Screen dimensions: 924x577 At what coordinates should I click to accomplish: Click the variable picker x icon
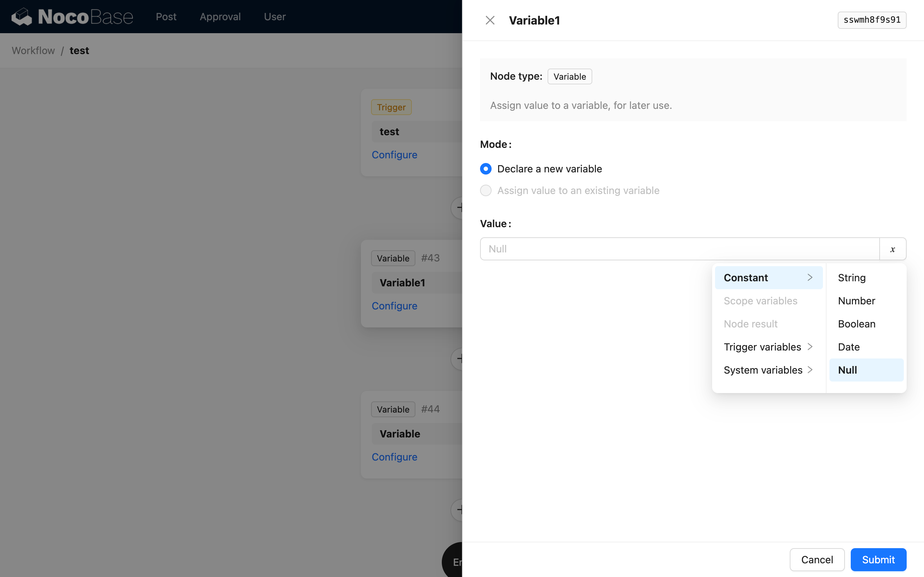click(x=892, y=249)
